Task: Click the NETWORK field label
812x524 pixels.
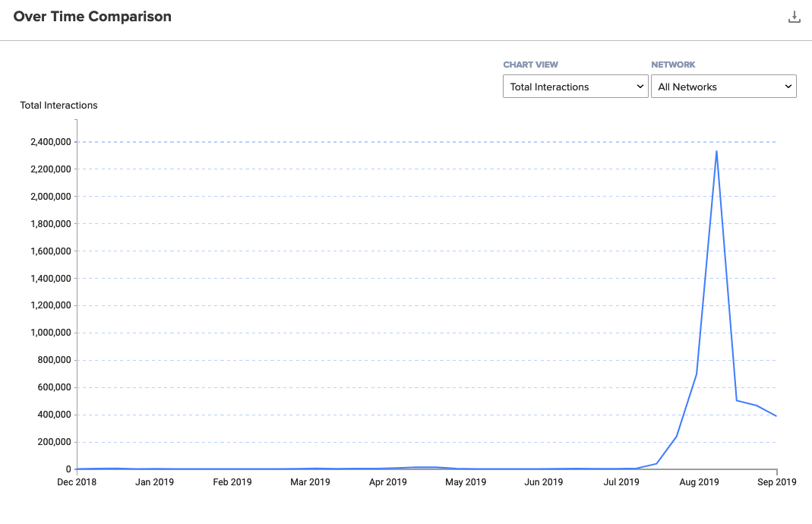Action: (673, 65)
